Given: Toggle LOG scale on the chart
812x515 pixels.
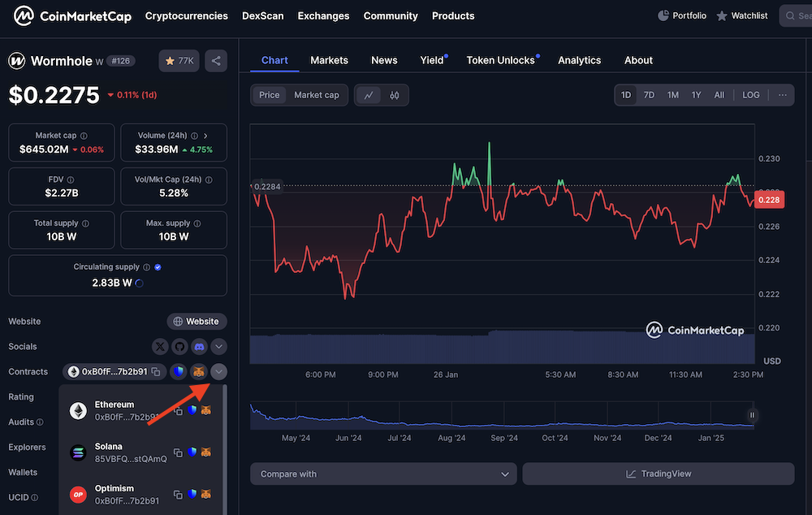Looking at the screenshot, I should click(750, 94).
